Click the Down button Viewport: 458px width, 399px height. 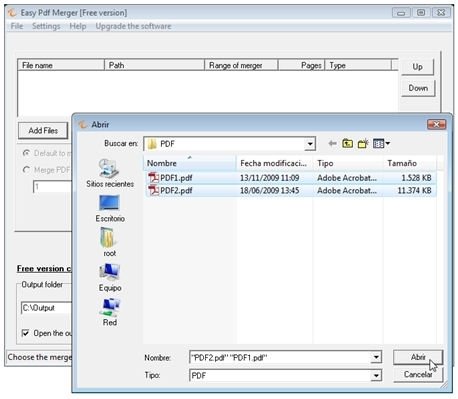click(418, 88)
